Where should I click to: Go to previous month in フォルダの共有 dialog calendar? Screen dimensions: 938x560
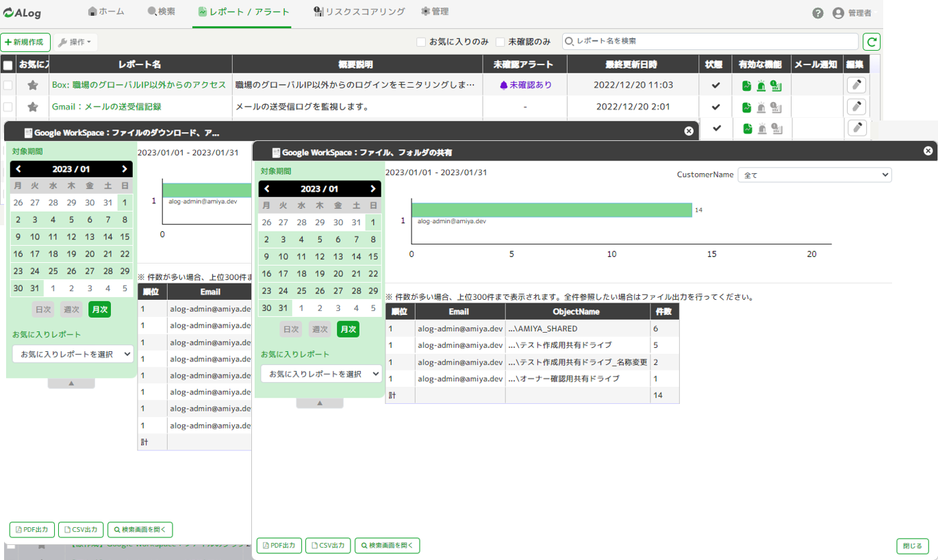(267, 189)
